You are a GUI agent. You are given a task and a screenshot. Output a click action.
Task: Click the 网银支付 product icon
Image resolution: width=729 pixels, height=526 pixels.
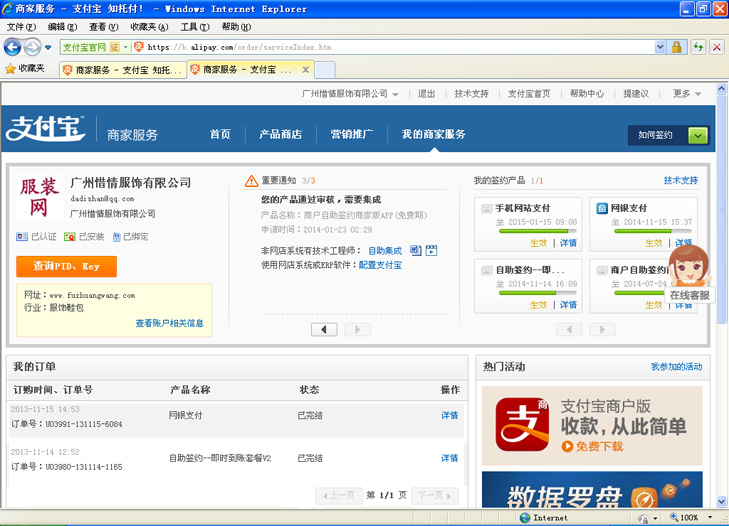603,208
